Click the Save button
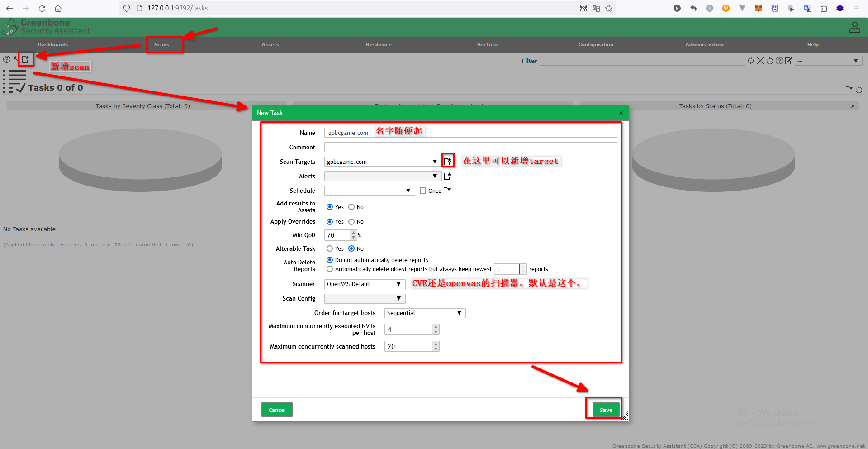The image size is (868, 449). click(606, 410)
